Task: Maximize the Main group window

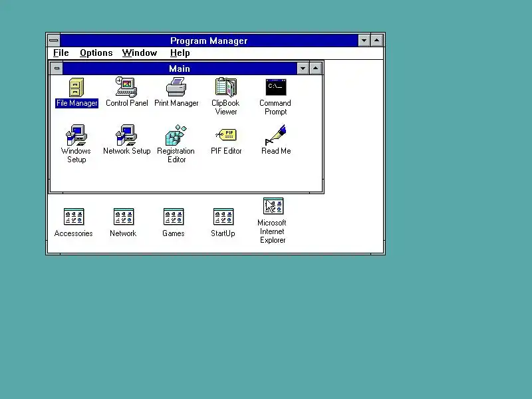Action: point(315,68)
